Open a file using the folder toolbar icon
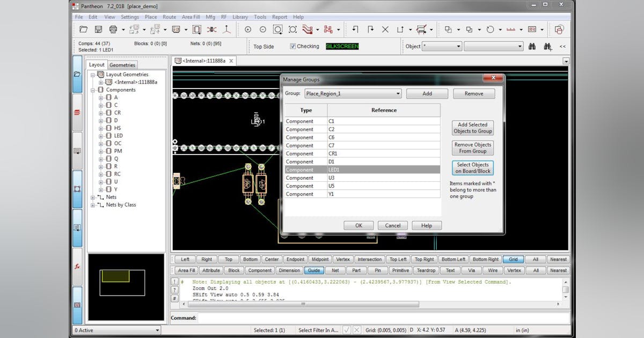 pyautogui.click(x=83, y=29)
